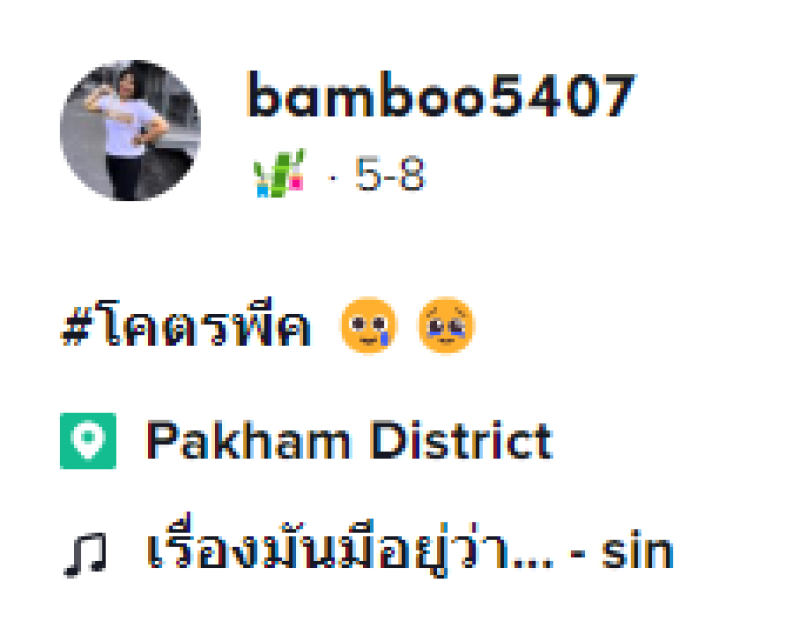Click the teary pleading face emoji
The height and width of the screenshot is (628, 800).
pyautogui.click(x=369, y=325)
